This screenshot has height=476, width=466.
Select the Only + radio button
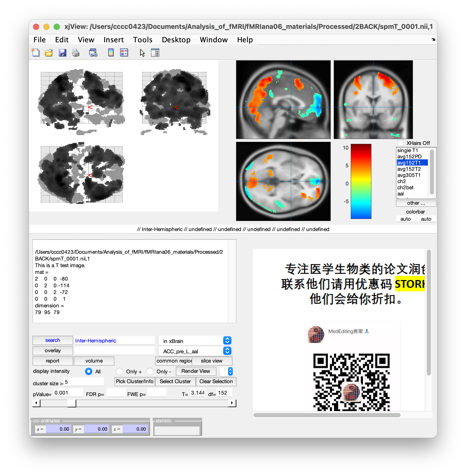pyautogui.click(x=120, y=371)
